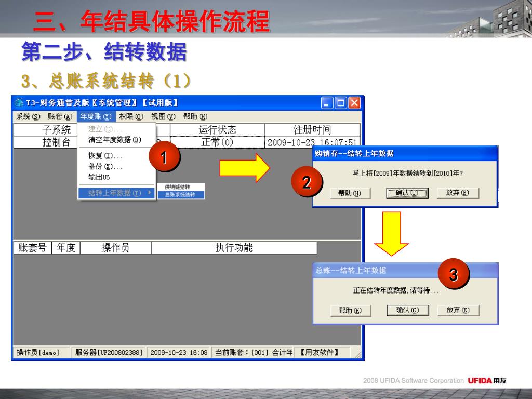Click the T3 application icon in the title bar

19,102
